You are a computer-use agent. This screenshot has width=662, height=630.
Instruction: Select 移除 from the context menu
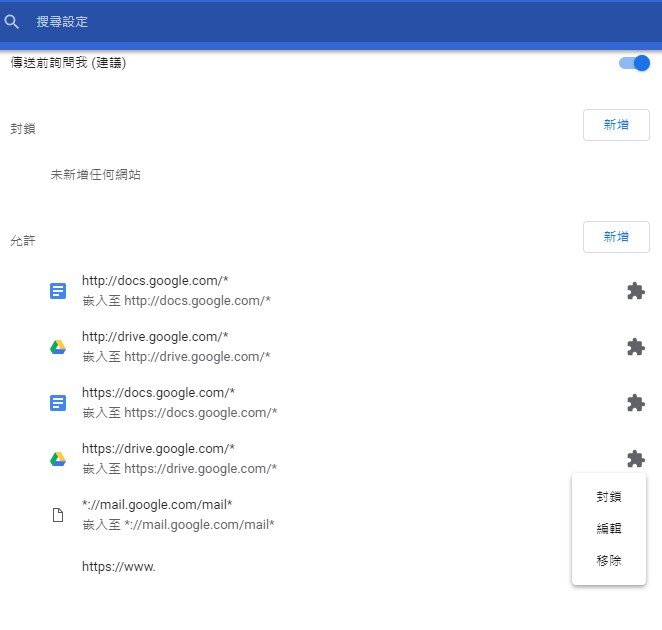pyautogui.click(x=609, y=561)
